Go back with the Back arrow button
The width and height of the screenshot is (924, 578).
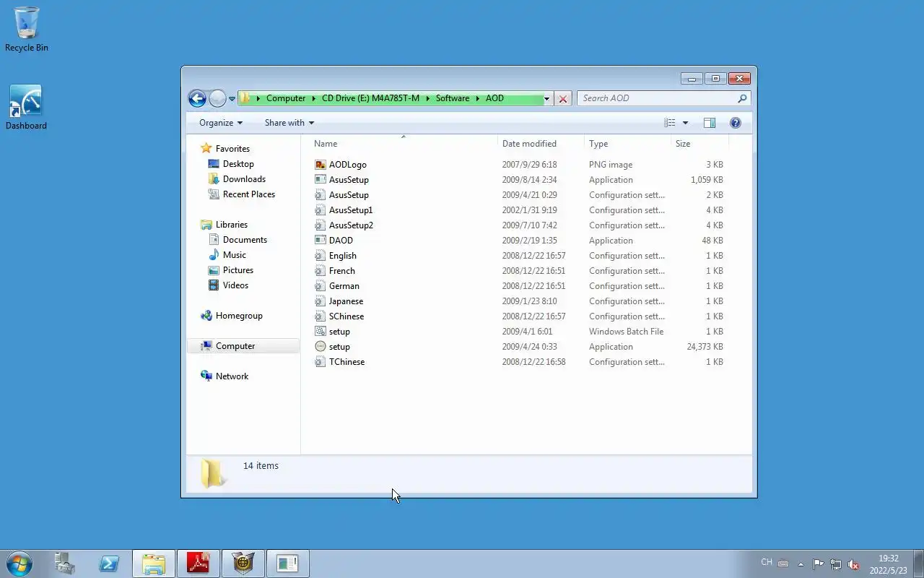[197, 99]
